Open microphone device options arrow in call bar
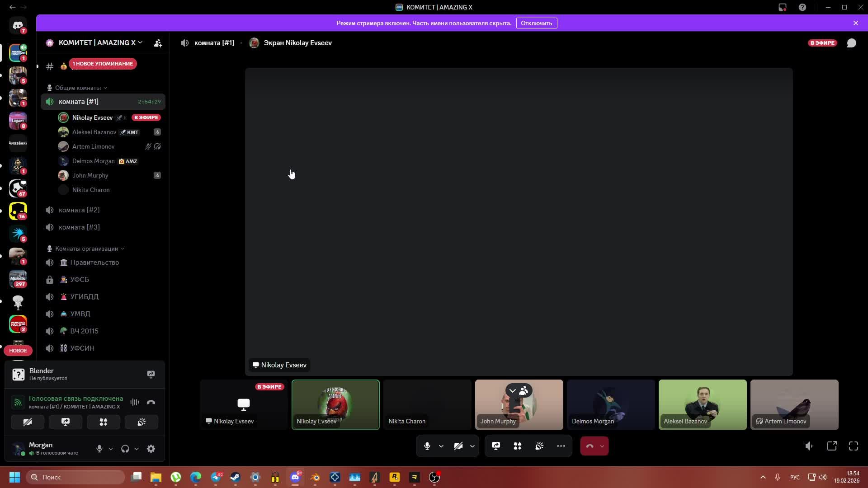 tap(441, 446)
